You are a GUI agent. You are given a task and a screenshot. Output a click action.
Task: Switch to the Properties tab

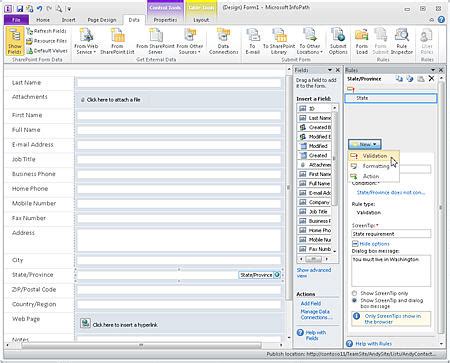point(165,20)
